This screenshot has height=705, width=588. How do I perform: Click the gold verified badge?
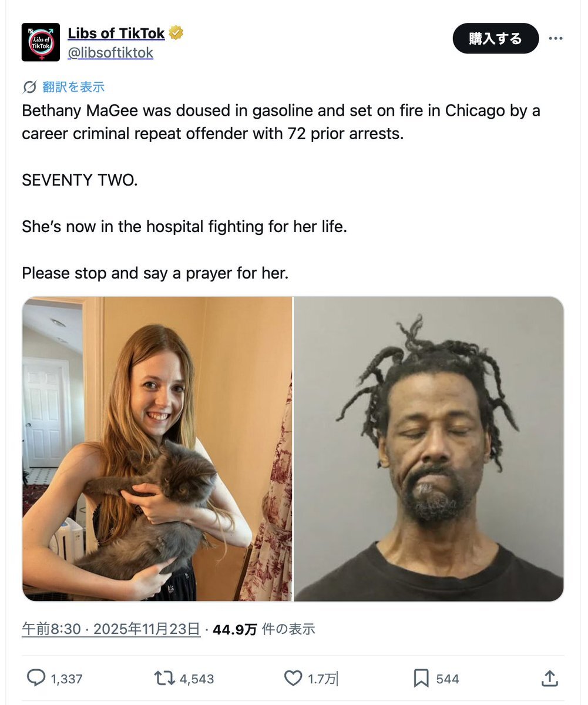click(176, 33)
